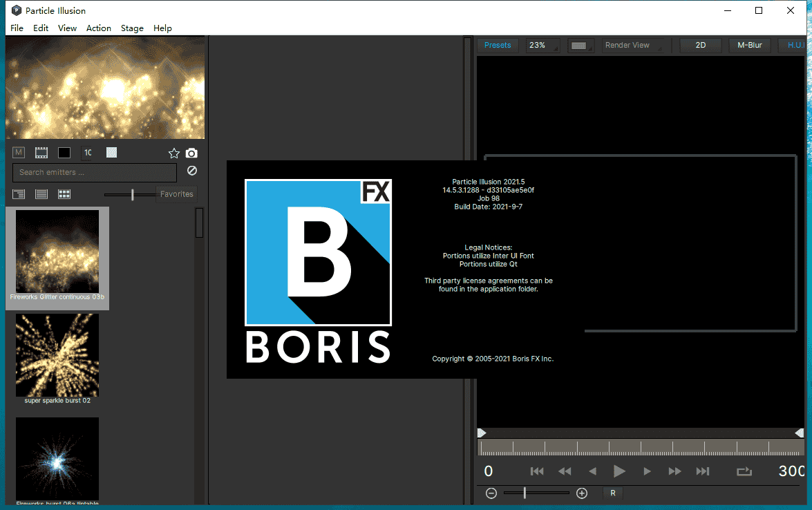Enable loop playback mode
The width and height of the screenshot is (812, 510).
pyautogui.click(x=744, y=471)
